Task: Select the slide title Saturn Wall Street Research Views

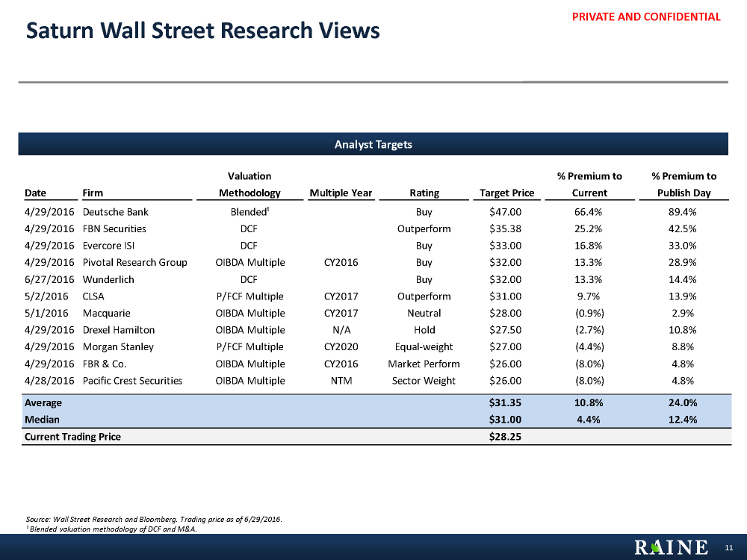Action: click(x=202, y=31)
